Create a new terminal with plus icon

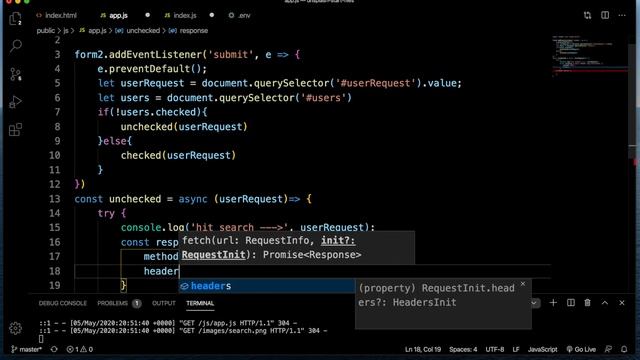click(553, 303)
